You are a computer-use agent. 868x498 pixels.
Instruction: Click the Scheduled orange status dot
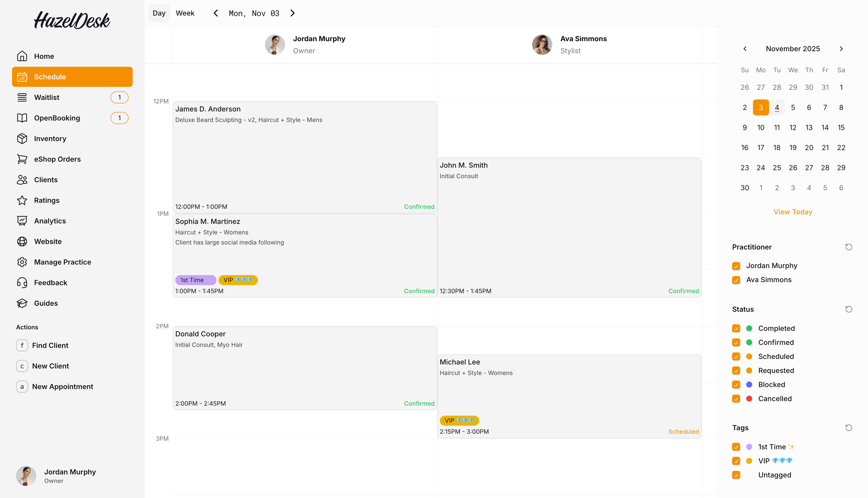pyautogui.click(x=749, y=356)
